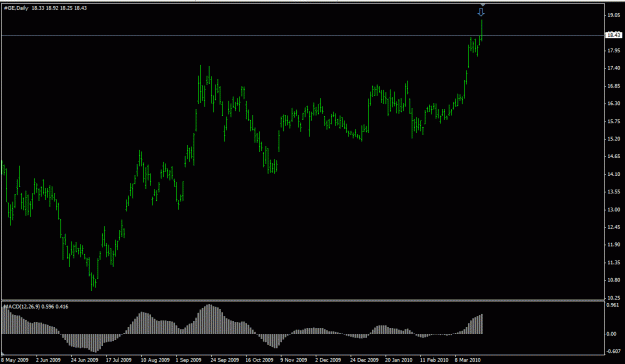625x364 pixels.
Task: Click the 17 Jul 2009 date label
Action: [x=119, y=360]
